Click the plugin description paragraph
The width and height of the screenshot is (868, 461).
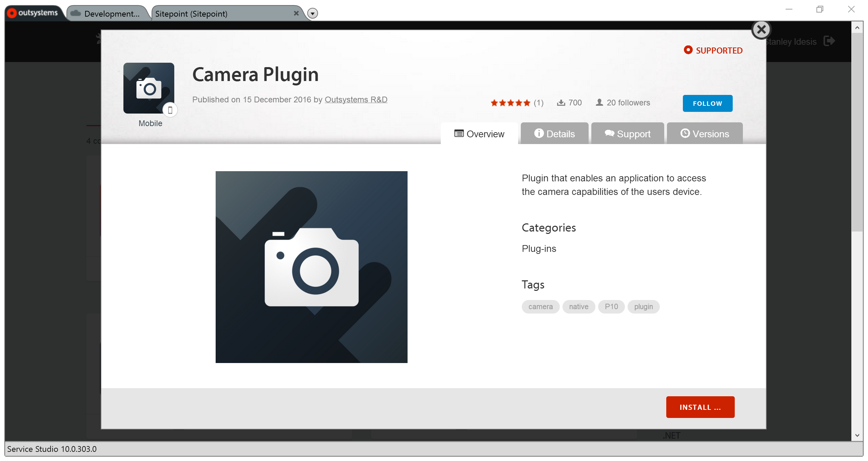click(614, 185)
